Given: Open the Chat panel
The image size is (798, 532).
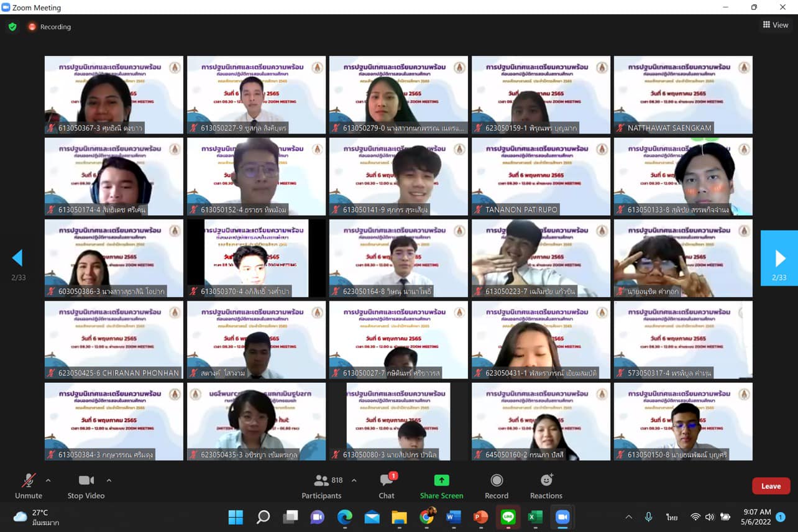Looking at the screenshot, I should (x=387, y=485).
